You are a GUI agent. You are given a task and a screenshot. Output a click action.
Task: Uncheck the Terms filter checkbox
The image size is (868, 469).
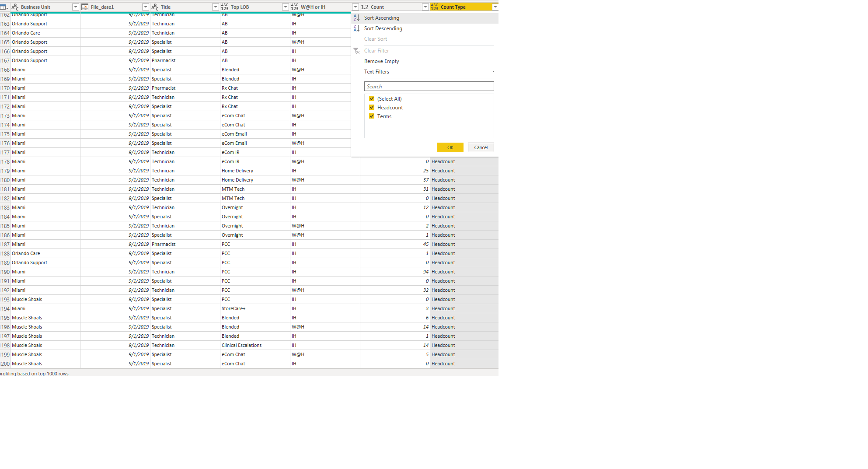(372, 116)
